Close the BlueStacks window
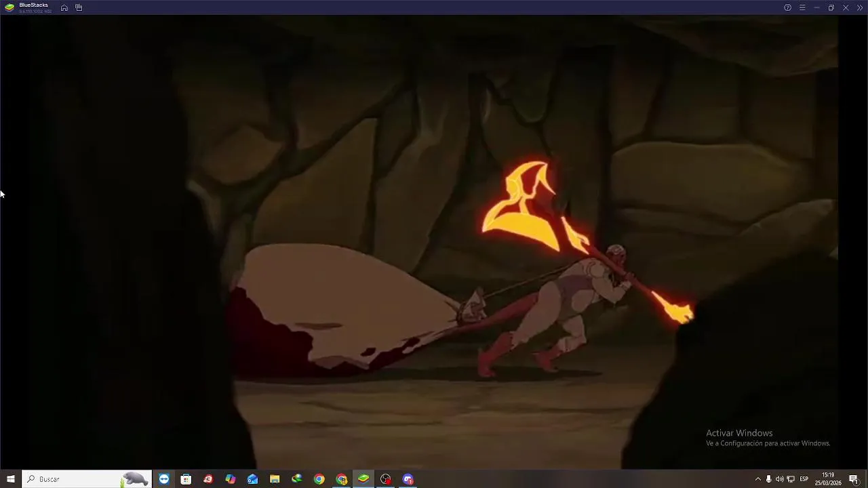This screenshot has height=488, width=868. coord(846,7)
